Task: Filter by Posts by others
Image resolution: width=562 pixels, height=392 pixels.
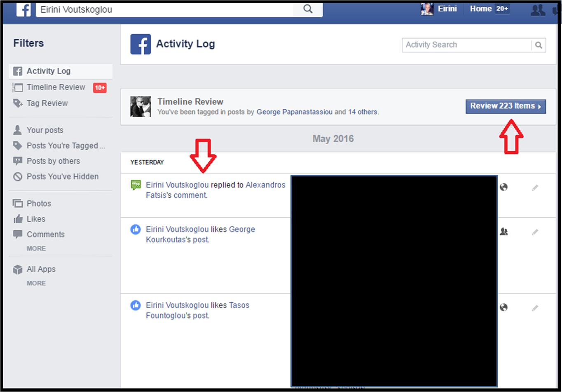Action: point(53,161)
